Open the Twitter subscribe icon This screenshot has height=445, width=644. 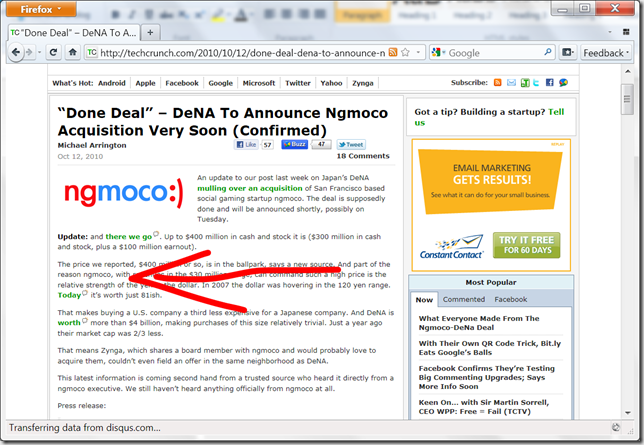pyautogui.click(x=536, y=83)
